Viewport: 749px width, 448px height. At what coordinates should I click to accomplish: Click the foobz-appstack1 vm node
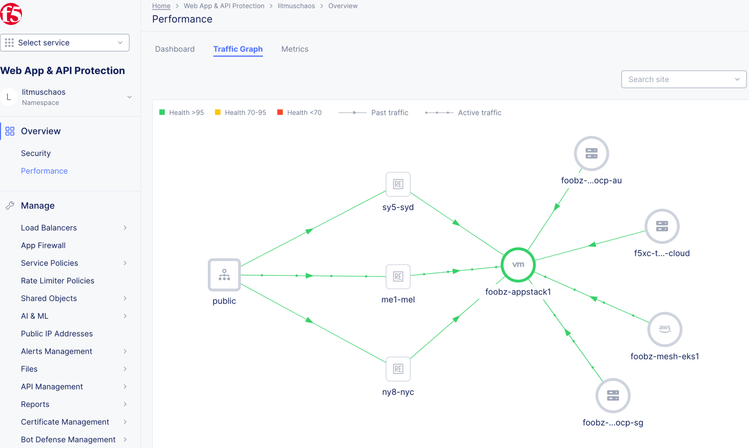point(518,265)
